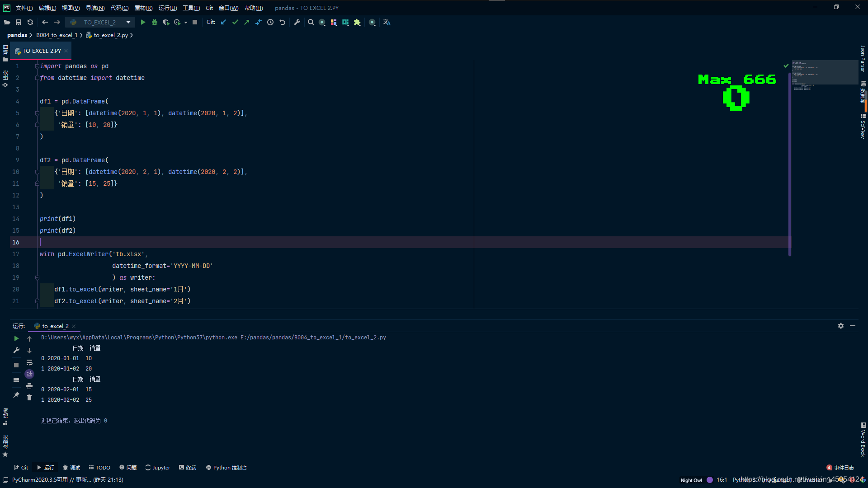Click the Save All disk icon
The image size is (868, 488).
coord(19,22)
